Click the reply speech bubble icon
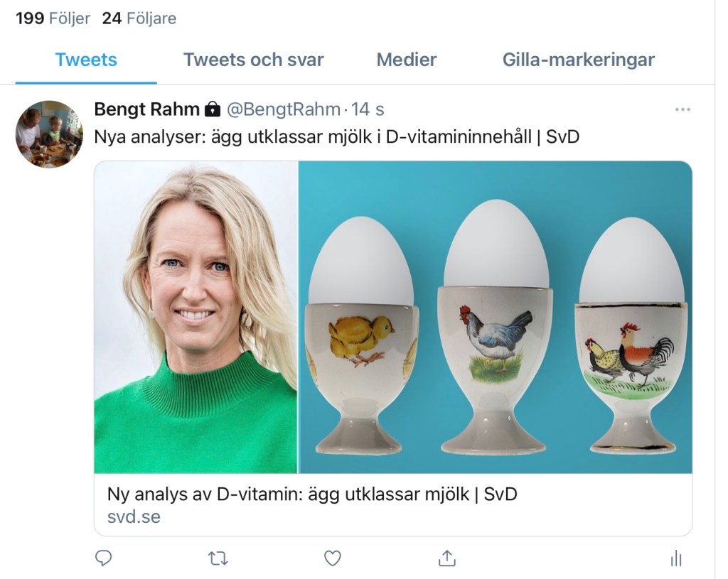728x579 pixels. pos(104,558)
